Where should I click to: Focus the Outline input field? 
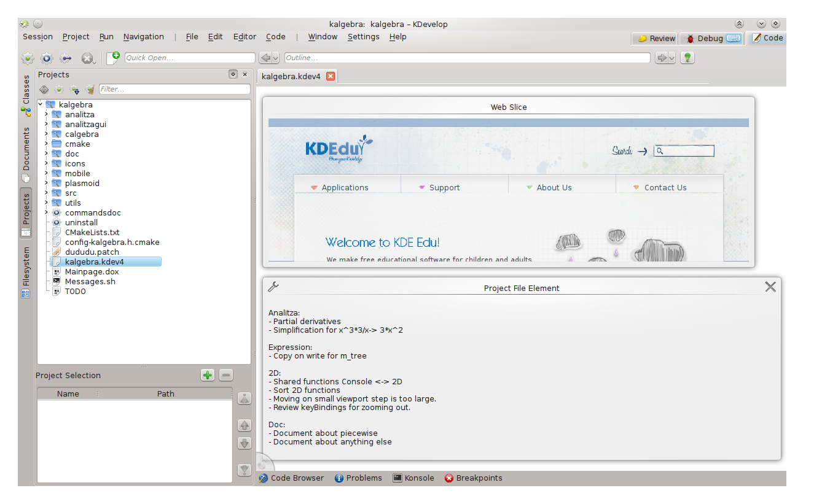pos(467,58)
